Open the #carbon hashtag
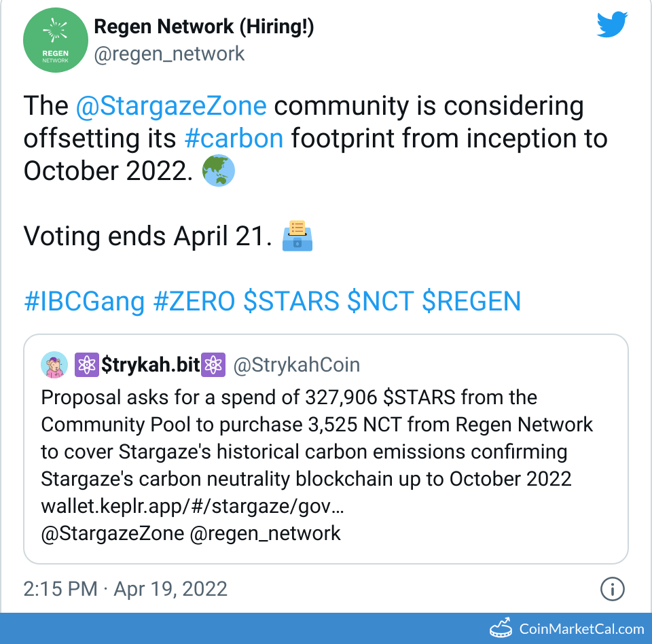 [x=234, y=139]
